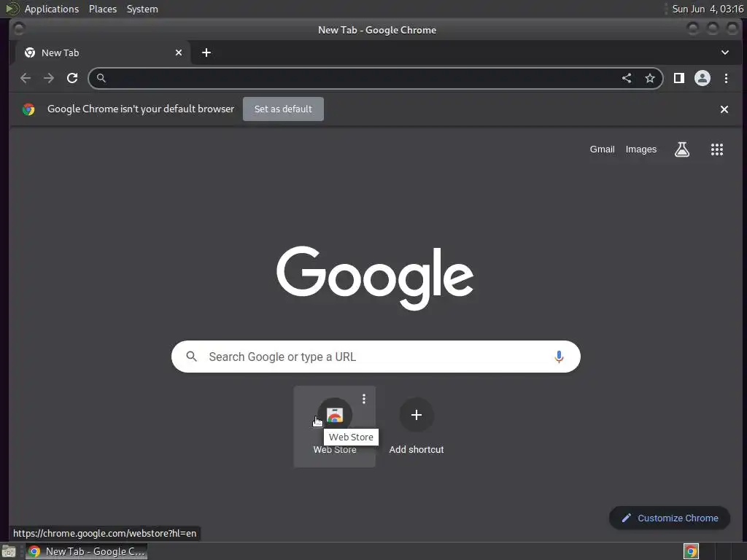Click the window menu button in title bar
Viewport: 747px width, 560px height.
tap(19, 29)
